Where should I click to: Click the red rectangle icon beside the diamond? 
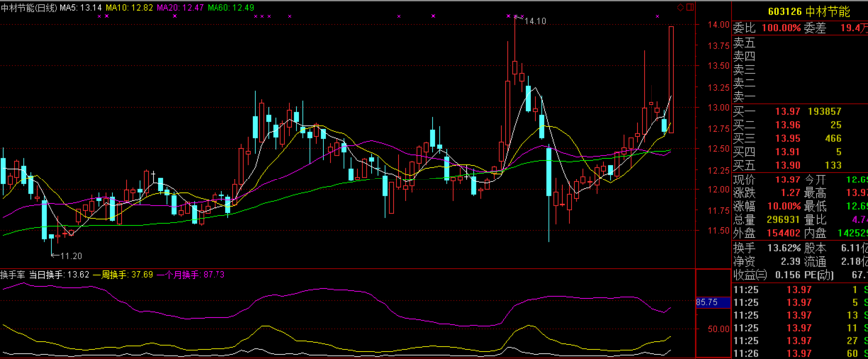[689, 7]
